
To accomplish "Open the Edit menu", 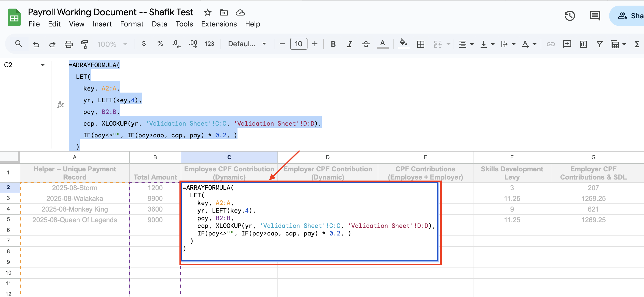I will tap(54, 24).
